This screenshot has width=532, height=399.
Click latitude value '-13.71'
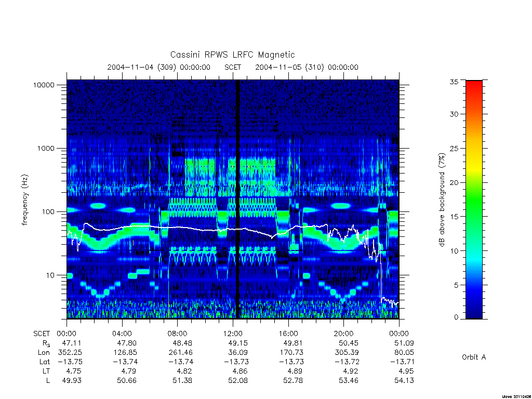[x=403, y=362]
